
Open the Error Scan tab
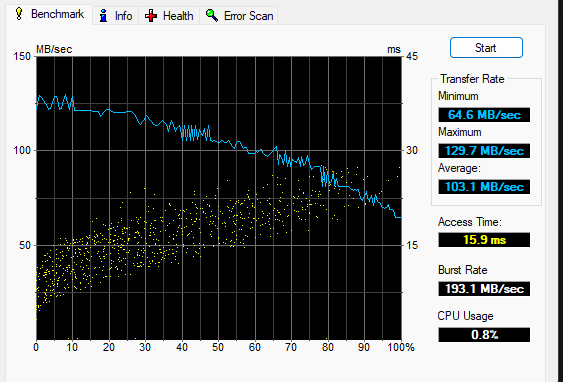pyautogui.click(x=239, y=16)
